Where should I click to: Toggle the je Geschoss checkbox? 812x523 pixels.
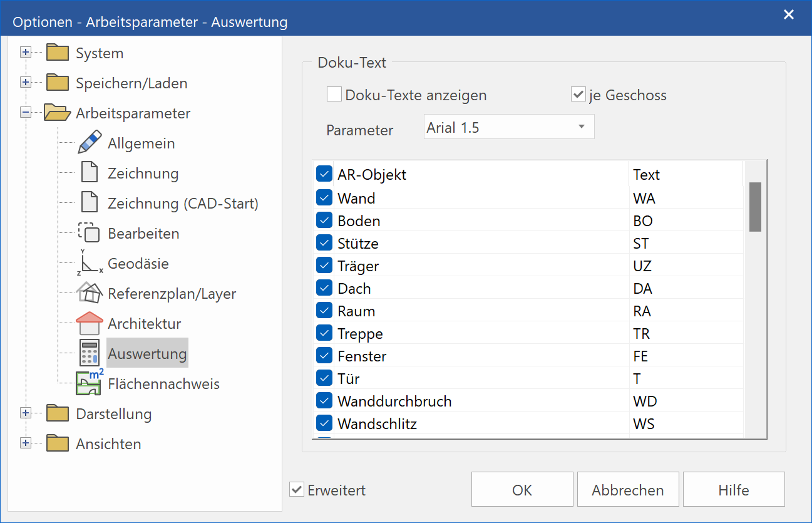(x=578, y=95)
